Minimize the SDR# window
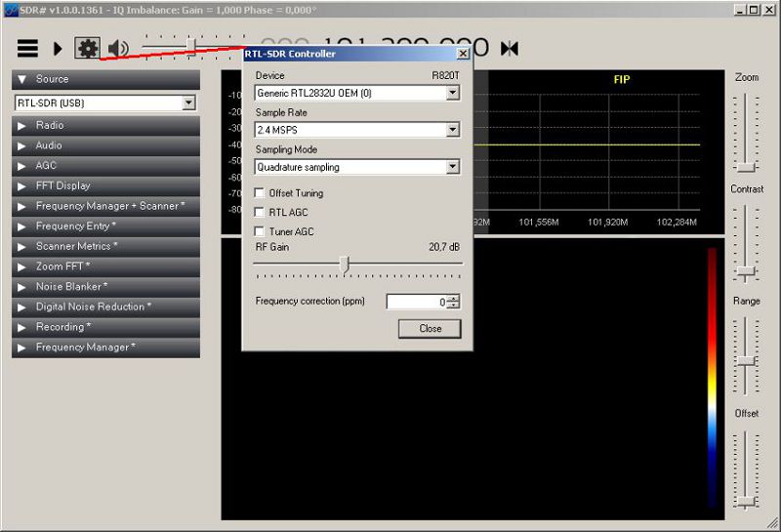Screen dimensions: 781x532 [x=741, y=10]
